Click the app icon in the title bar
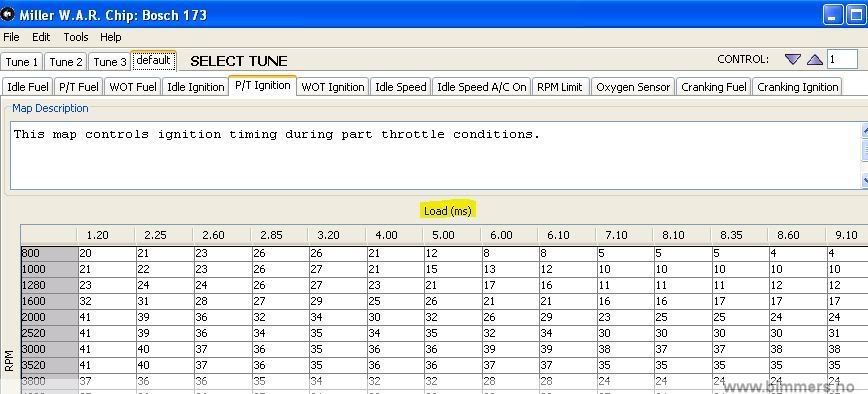The width and height of the screenshot is (868, 394). click(x=8, y=14)
